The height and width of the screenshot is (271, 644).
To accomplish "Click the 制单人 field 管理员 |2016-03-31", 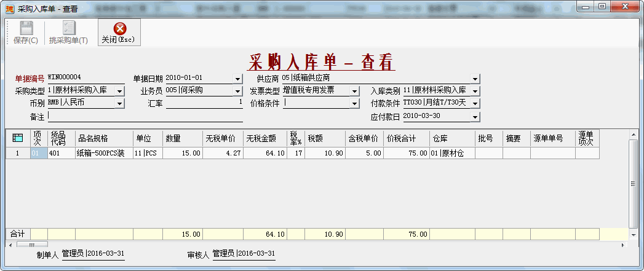I will tap(93, 254).
